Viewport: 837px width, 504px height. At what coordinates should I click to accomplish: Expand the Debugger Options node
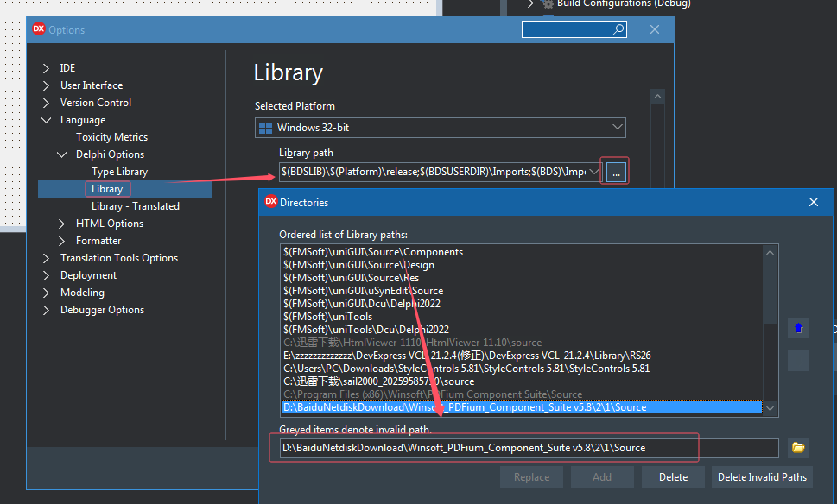click(x=46, y=310)
